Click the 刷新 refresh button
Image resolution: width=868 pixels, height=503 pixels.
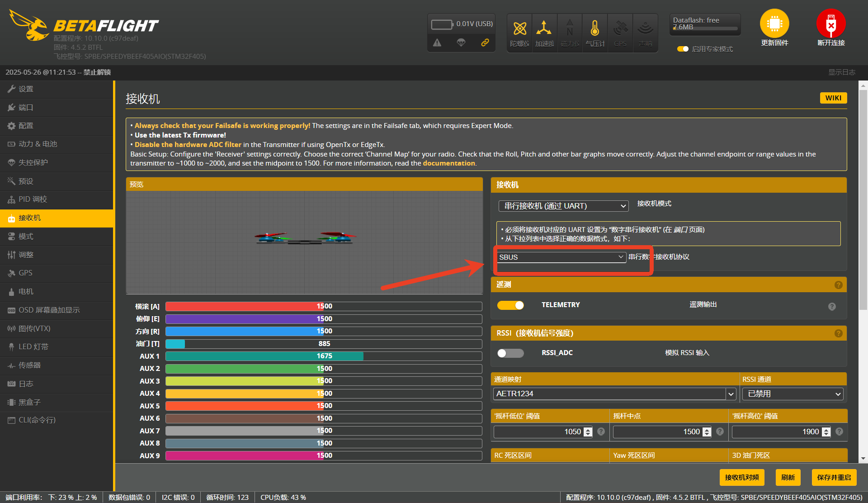point(788,477)
